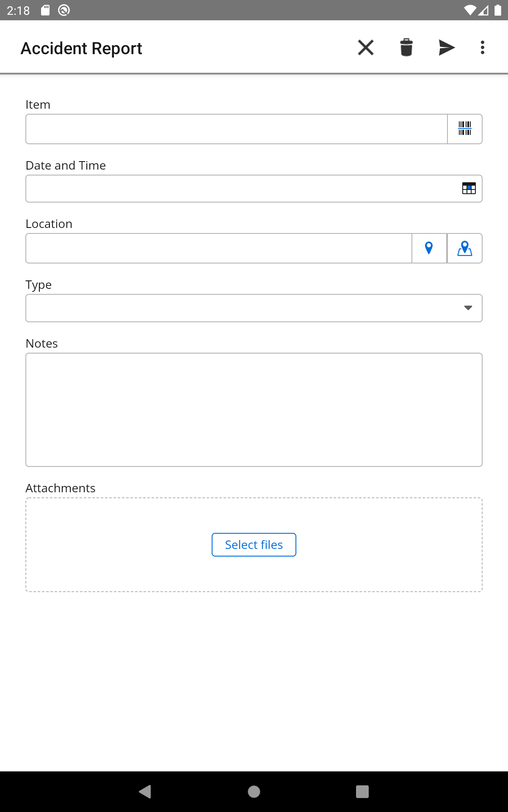
Task: Delete the report with trash icon
Action: point(406,47)
